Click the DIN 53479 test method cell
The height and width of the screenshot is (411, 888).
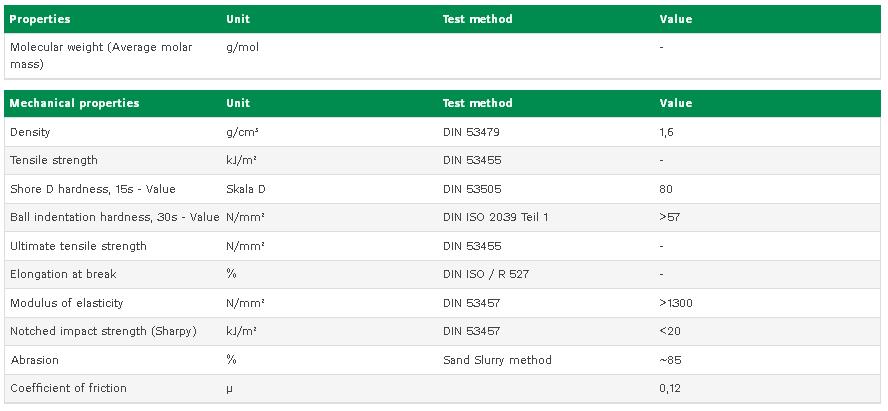[x=471, y=132]
